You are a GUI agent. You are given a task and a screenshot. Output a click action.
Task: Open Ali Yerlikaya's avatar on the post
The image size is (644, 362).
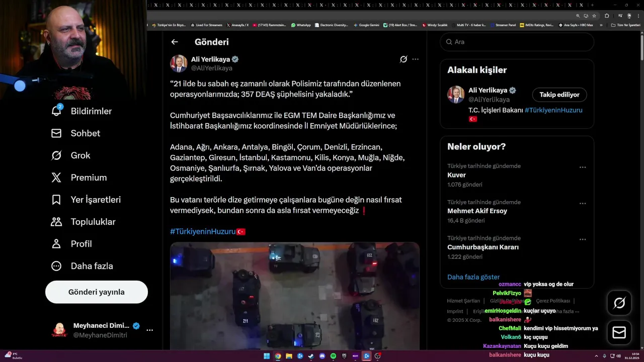coord(179,63)
